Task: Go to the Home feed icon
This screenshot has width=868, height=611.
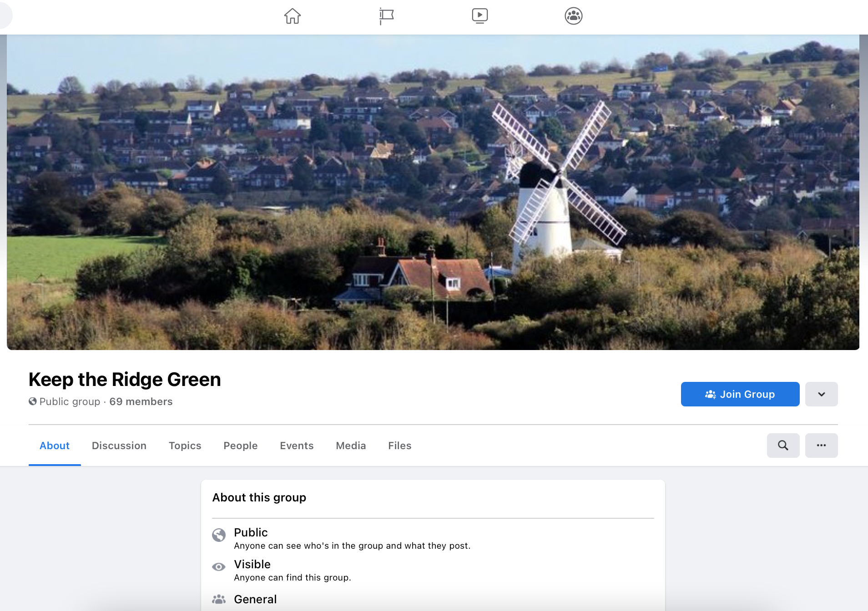Action: [x=293, y=16]
